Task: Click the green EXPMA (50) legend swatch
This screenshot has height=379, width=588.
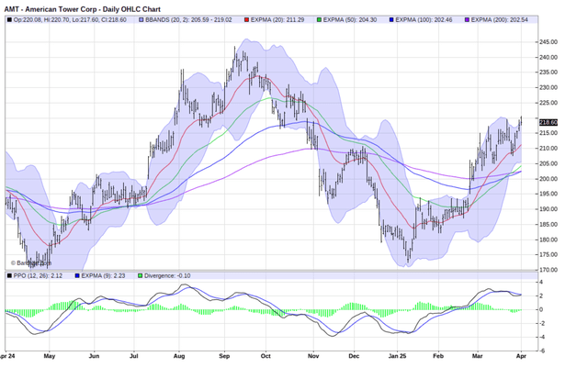Action: coord(319,20)
